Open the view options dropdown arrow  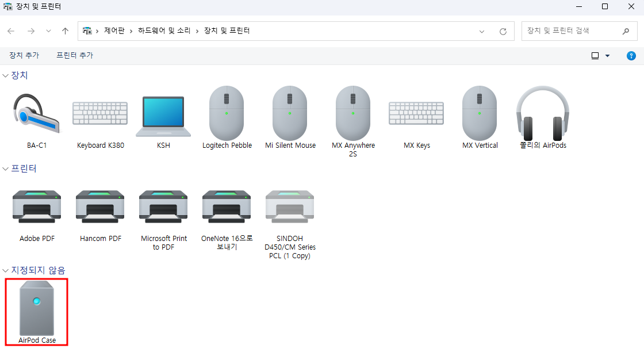(x=607, y=56)
